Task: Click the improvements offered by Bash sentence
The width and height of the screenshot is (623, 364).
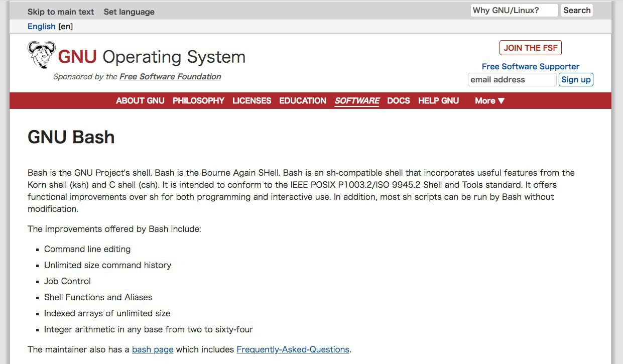Action: [x=114, y=229]
